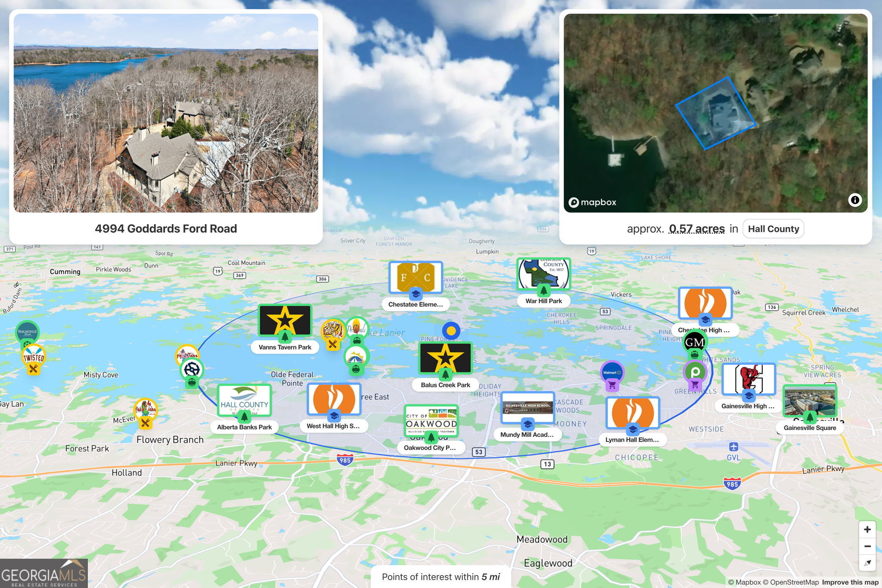
Task: Click the Walmart shopping marker
Action: (x=612, y=373)
